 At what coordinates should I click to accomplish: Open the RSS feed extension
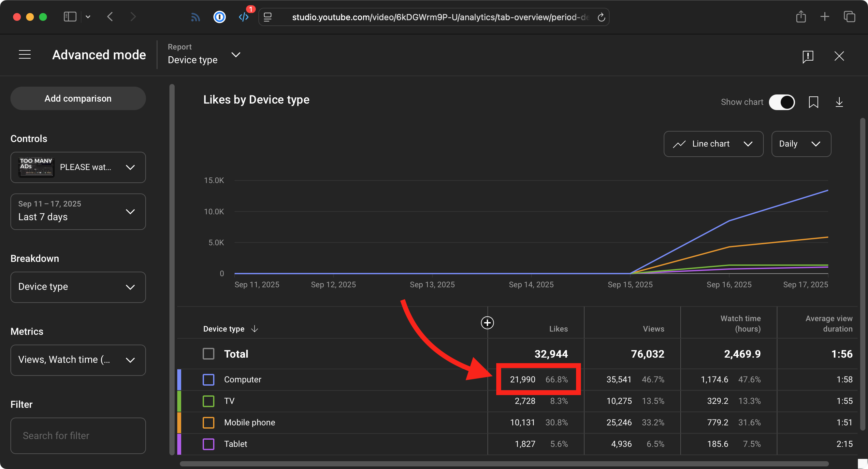[195, 17]
